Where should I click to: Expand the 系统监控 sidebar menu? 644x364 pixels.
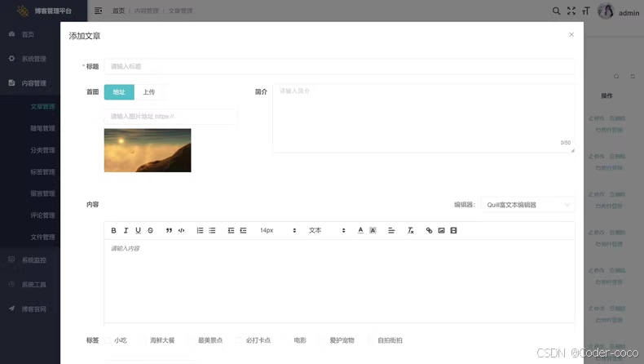click(30, 260)
